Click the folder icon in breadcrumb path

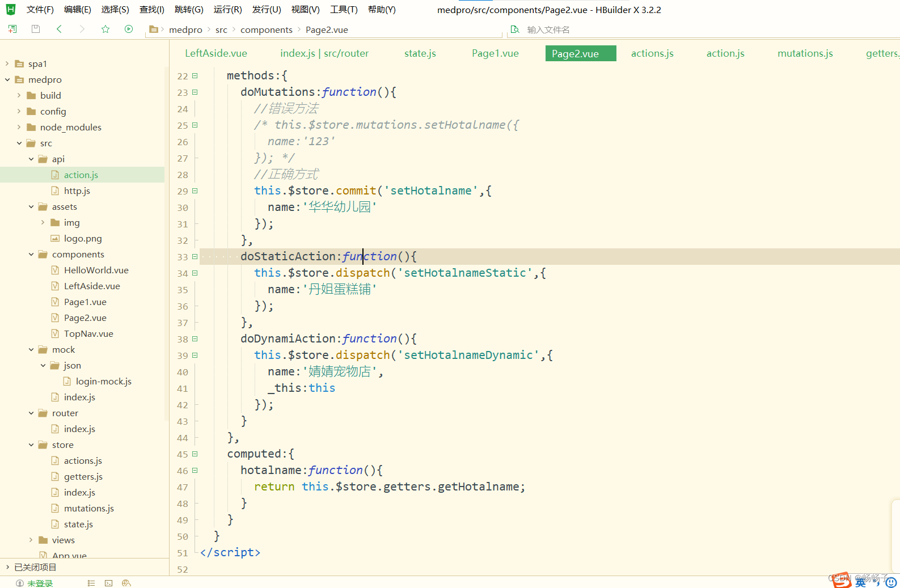tap(153, 29)
